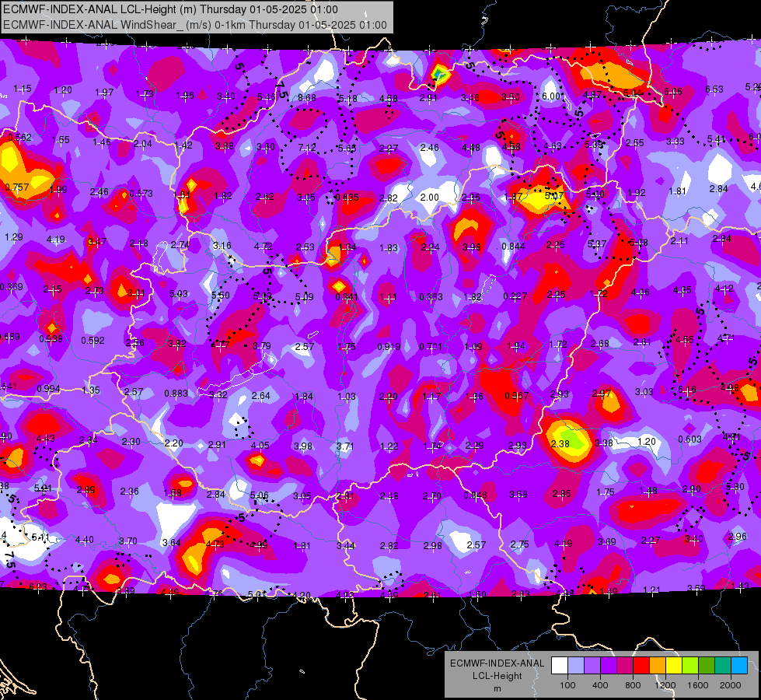The width and height of the screenshot is (761, 700).
Task: Pick the red swatch in the legend
Action: [641, 666]
